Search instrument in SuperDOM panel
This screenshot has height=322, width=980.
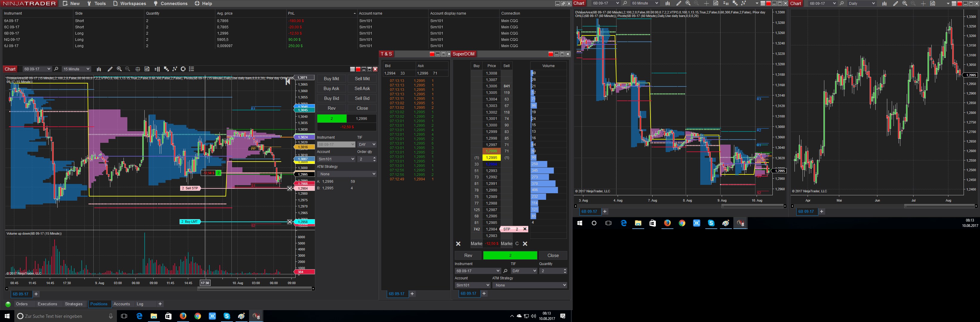[505, 271]
